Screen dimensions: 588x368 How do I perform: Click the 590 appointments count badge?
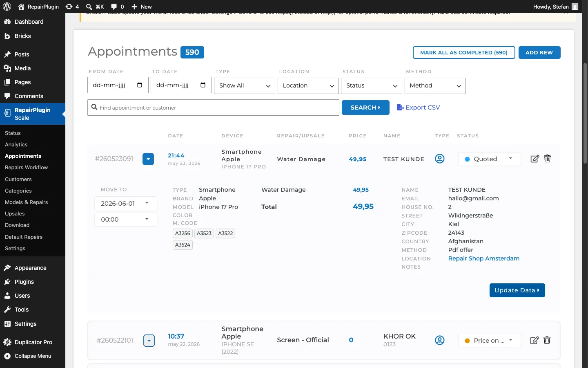[x=192, y=52]
